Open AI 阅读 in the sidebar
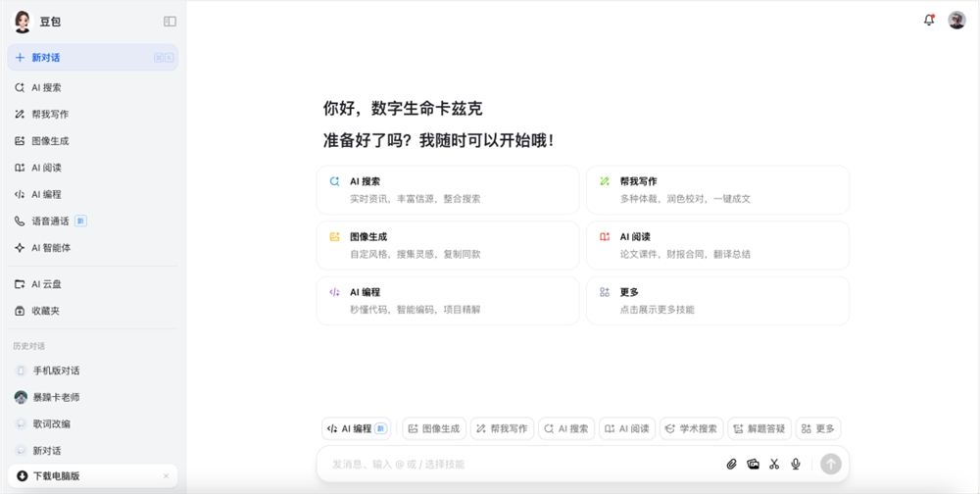 pos(92,168)
